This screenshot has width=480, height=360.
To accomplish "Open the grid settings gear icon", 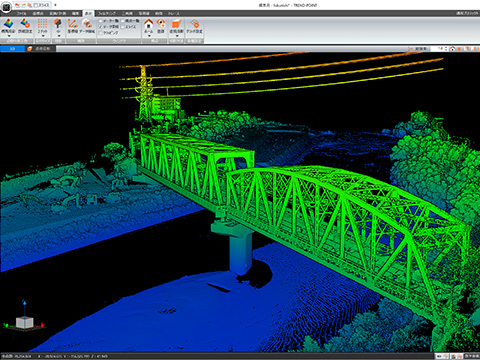I will tap(195, 24).
